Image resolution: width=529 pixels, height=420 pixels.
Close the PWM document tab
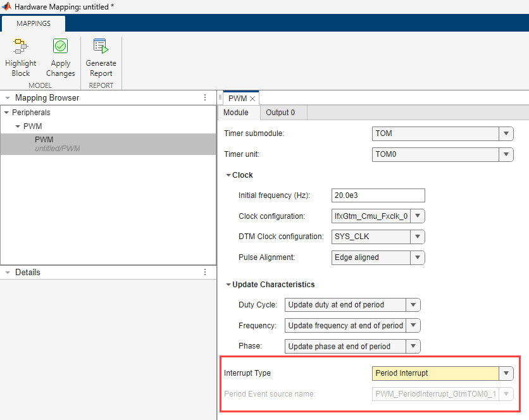252,98
